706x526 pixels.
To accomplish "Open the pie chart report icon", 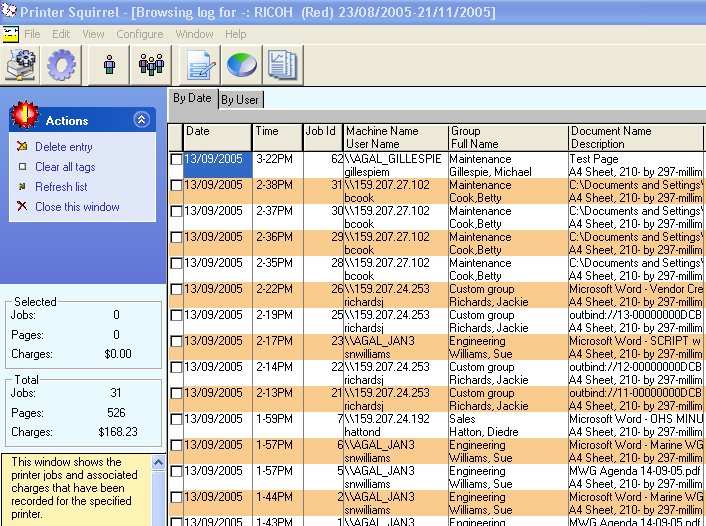I will (241, 65).
